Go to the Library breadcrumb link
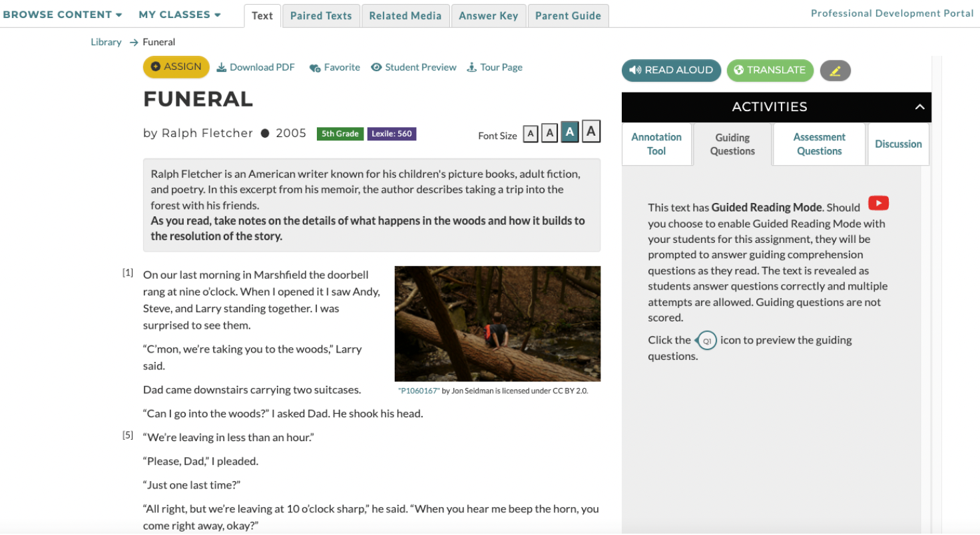980x535 pixels. pyautogui.click(x=106, y=42)
